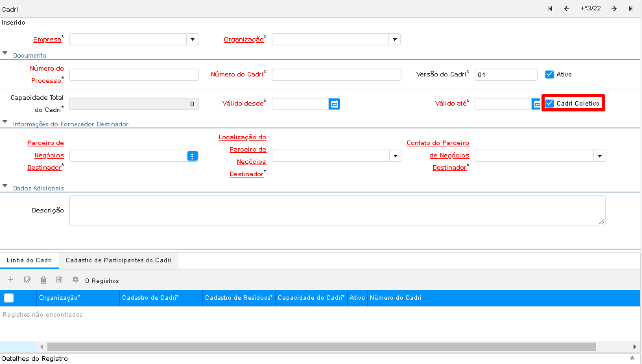Switch to Cadastro de Participantes do Cadri tab
This screenshot has width=642, height=364.
click(118, 260)
